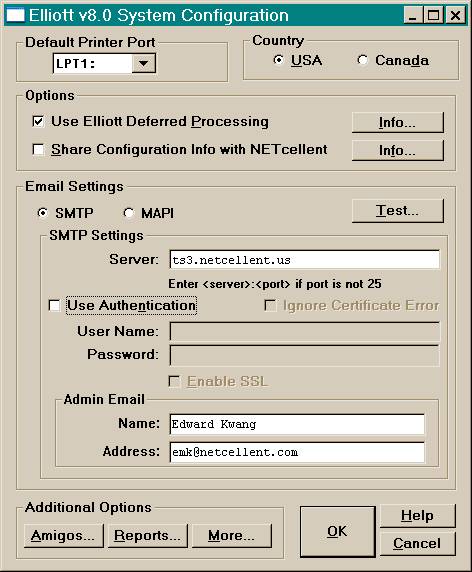Image resolution: width=472 pixels, height=572 pixels.
Task: Choose MAPI email setting
Action: click(x=128, y=213)
